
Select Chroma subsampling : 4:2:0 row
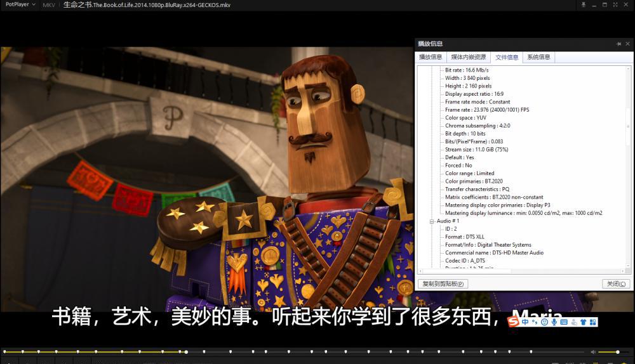point(478,126)
